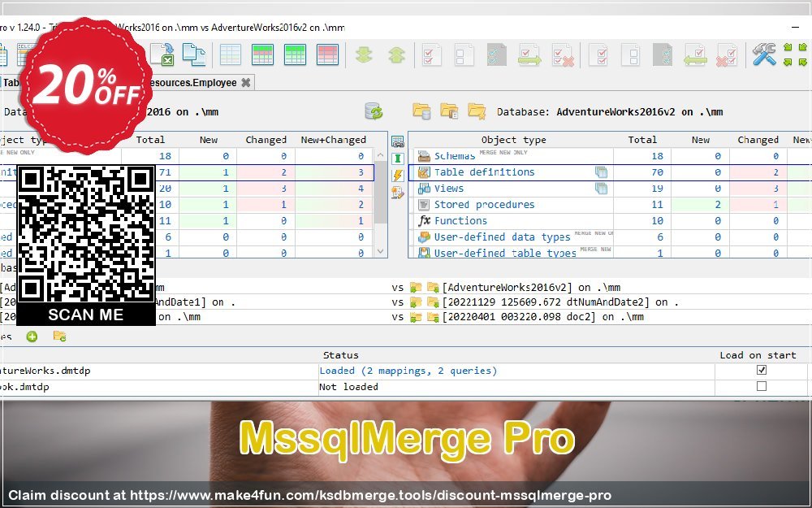Click checklist icon with red X at right
The height and width of the screenshot is (508, 812).
[563, 54]
